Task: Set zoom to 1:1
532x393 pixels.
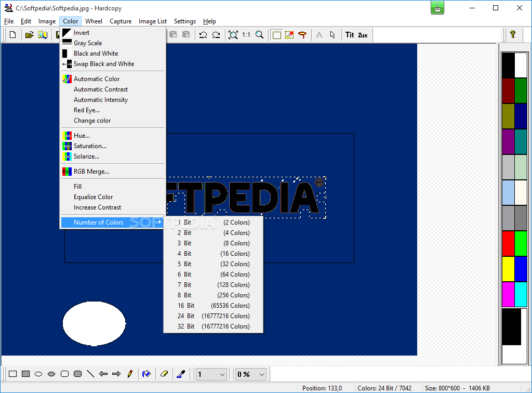Action: [246, 35]
